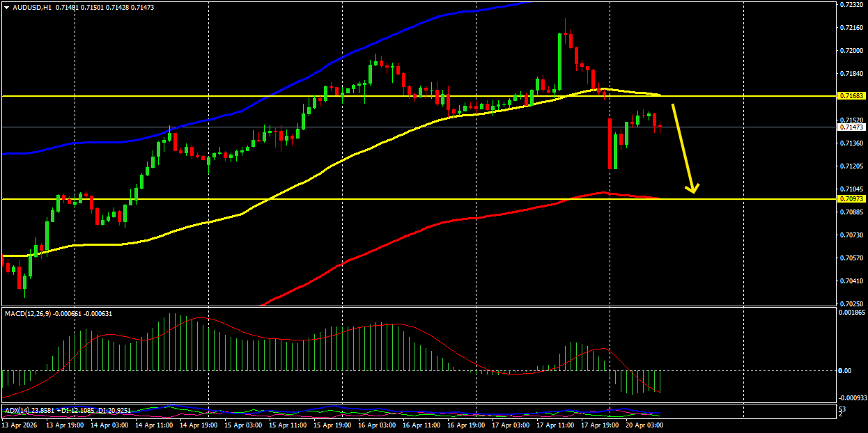868x433 pixels.
Task: Expand the AUDUSD,H1 chart title dropdown arrow
Action: (7, 6)
